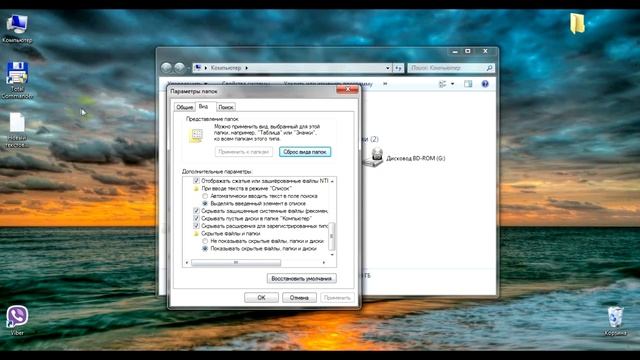Open Explorer help question mark icon
Screen dimensions: 640x360
[485, 84]
